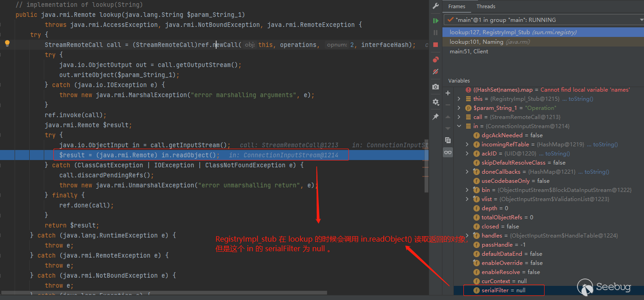Collapse the 'in' ConnectionInputStream variable node
This screenshot has height=300, width=644.
459,126
